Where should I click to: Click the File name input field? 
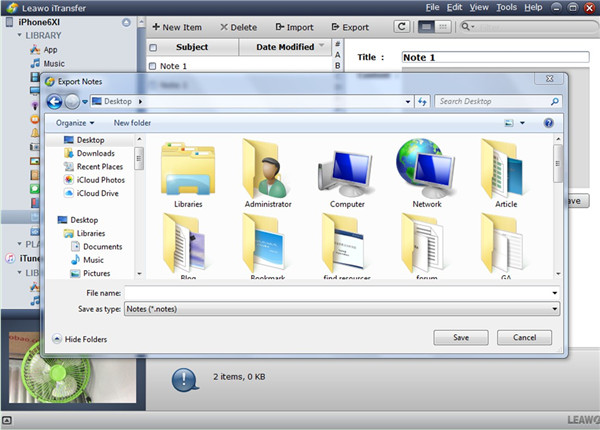pyautogui.click(x=340, y=293)
